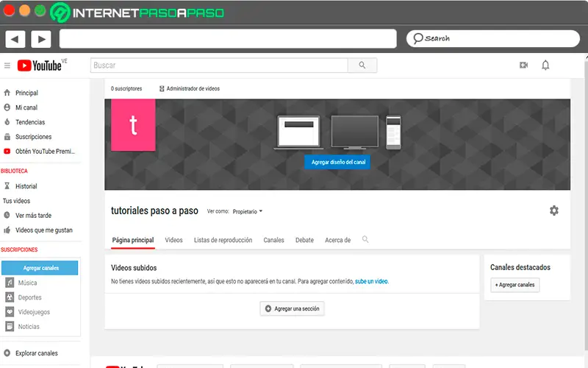Viewport: 588px width, 368px height.
Task: Click the 'Videos subidos' heading
Action: (x=134, y=268)
